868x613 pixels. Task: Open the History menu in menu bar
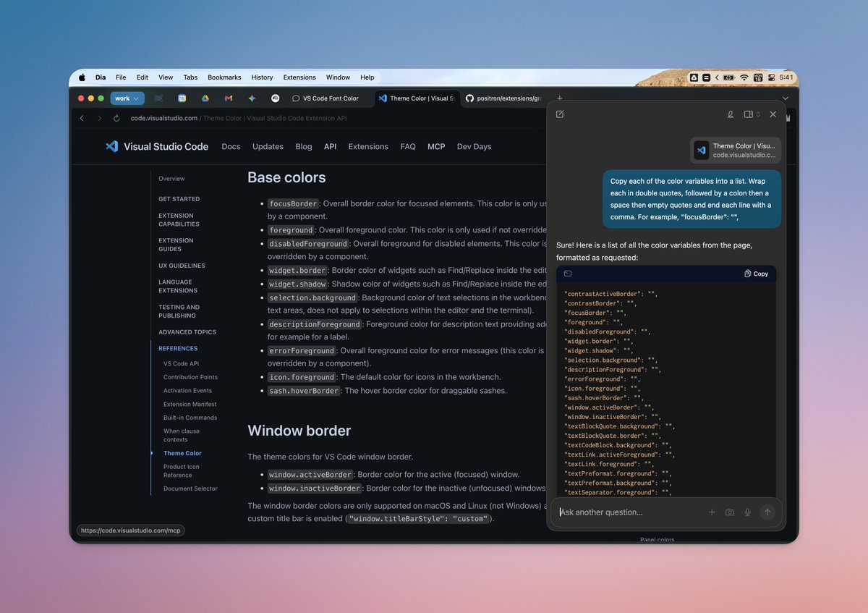point(262,77)
